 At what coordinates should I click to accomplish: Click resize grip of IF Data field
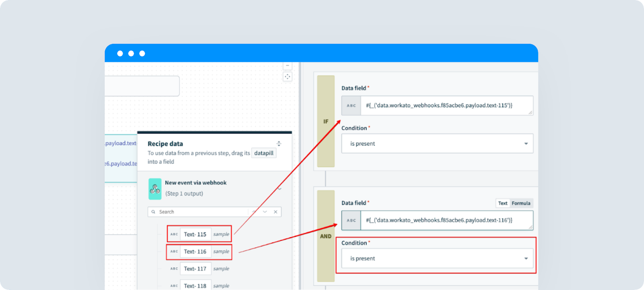click(x=530, y=112)
